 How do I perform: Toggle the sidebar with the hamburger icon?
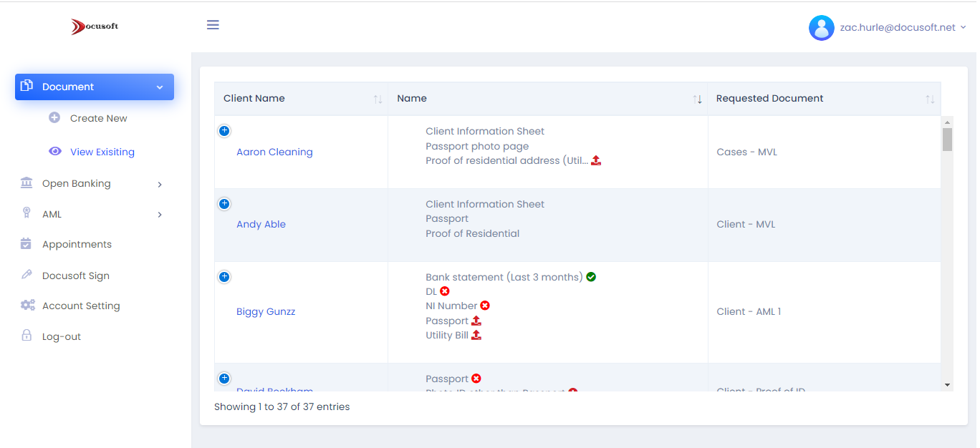tap(213, 24)
